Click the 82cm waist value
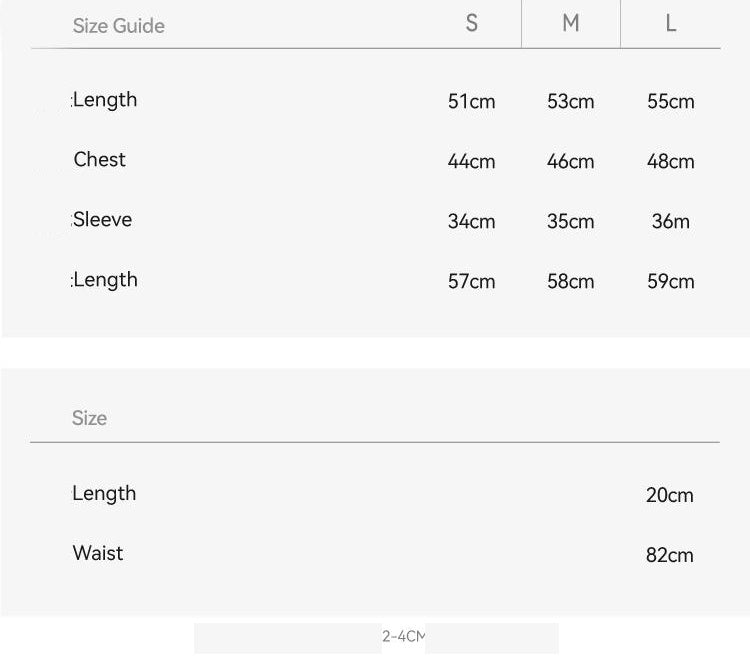750x658 pixels. coord(670,555)
